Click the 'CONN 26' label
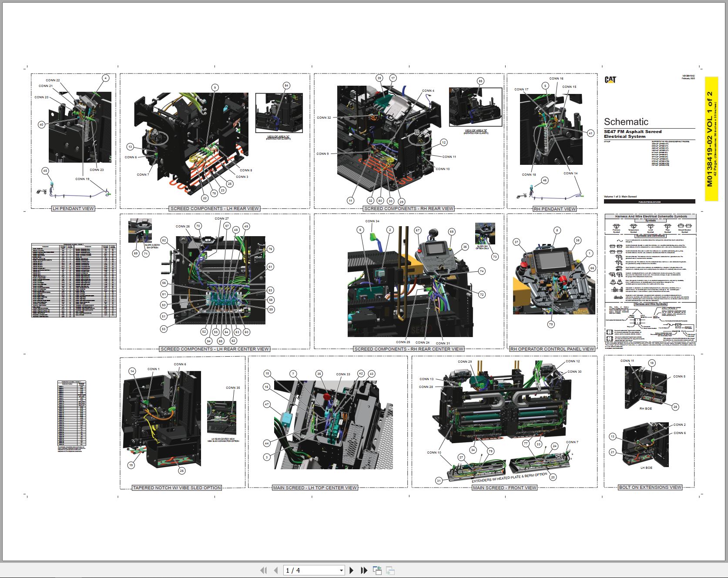The image size is (728, 578). click(183, 227)
